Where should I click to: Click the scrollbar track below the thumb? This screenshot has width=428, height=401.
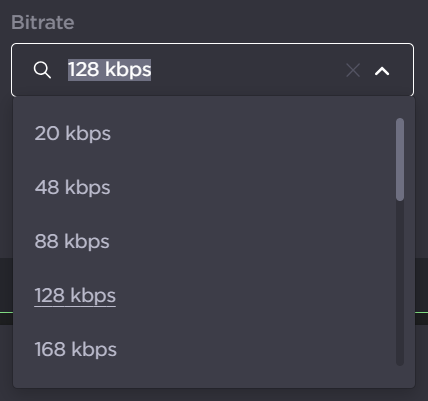(x=400, y=283)
